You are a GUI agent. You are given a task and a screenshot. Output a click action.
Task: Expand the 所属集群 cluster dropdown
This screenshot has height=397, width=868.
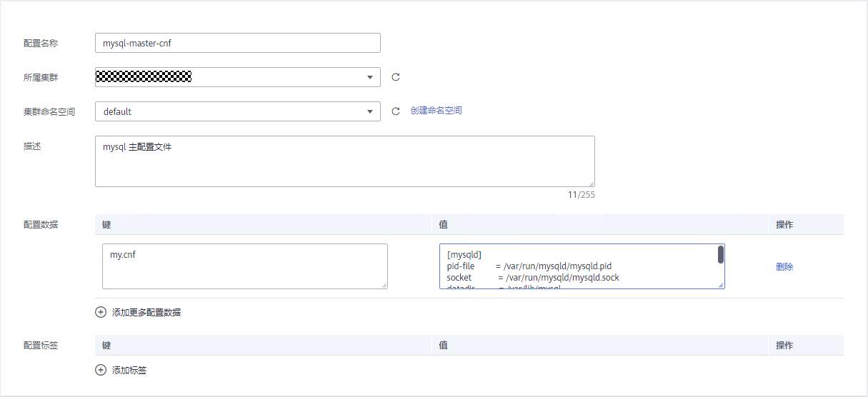(369, 77)
